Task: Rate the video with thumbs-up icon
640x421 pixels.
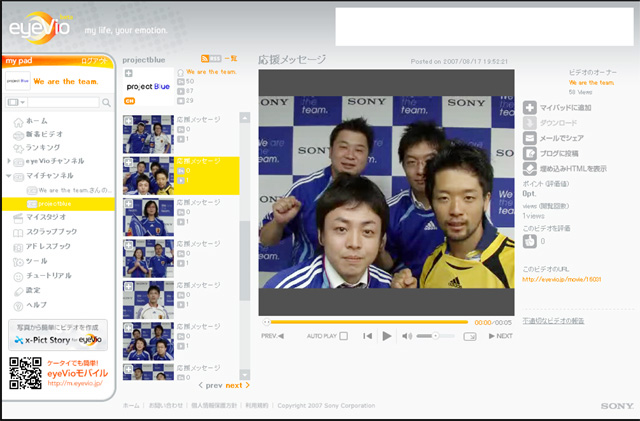Action: pos(530,240)
